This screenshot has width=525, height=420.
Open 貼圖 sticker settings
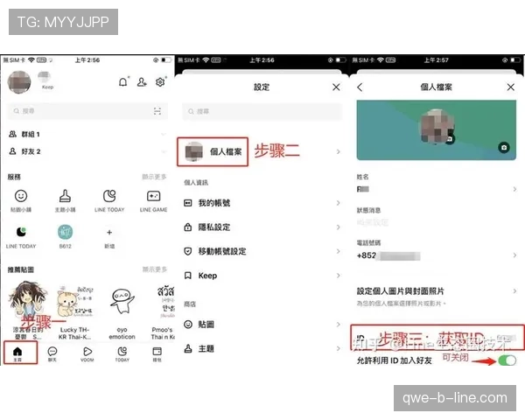[262, 325]
